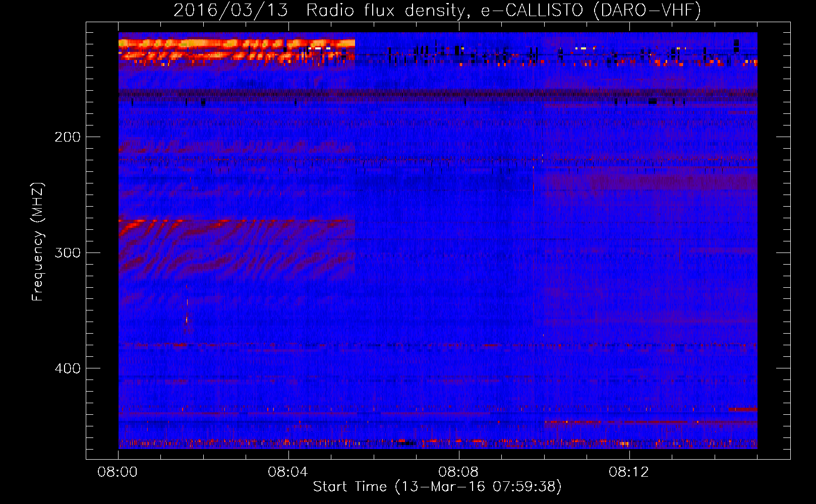816x504 pixels.
Task: Click the 'Start Time (13-Mar-16 07:59:38)' axis label
Action: point(437,487)
